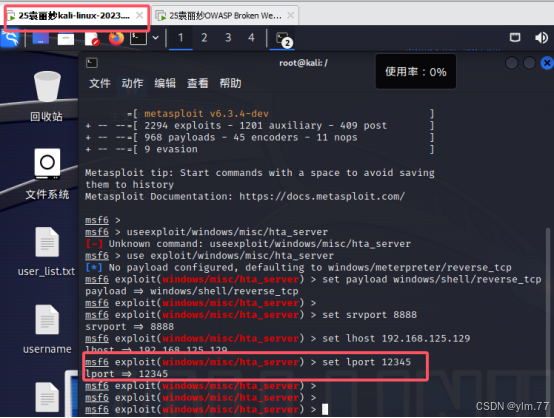
Task: Show desktop via blue panel icon
Action: point(41,38)
